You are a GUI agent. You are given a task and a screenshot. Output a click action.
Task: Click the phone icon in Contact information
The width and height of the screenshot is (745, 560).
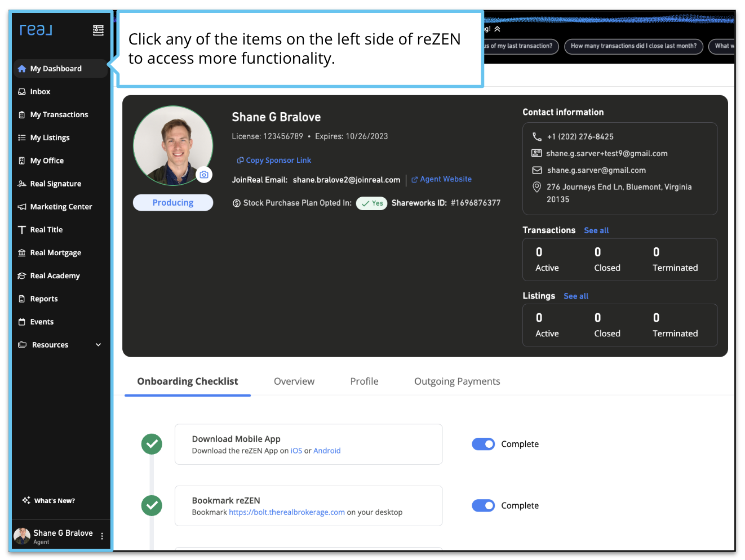click(x=537, y=137)
